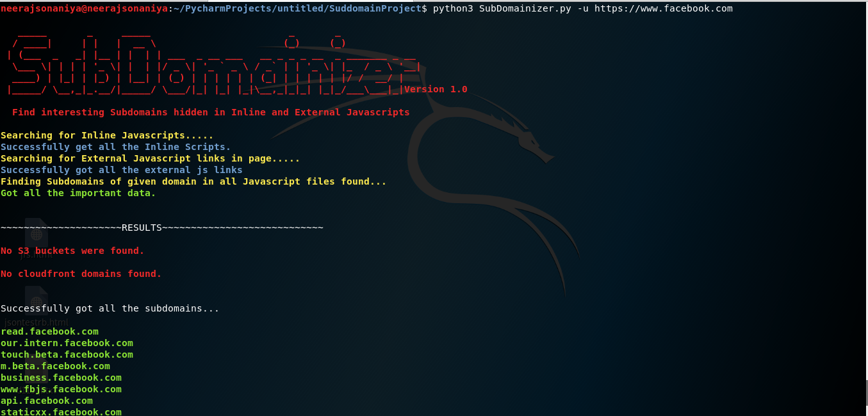The height and width of the screenshot is (416, 868).
Task: Click 'Got all the important data.'
Action: 78,193
